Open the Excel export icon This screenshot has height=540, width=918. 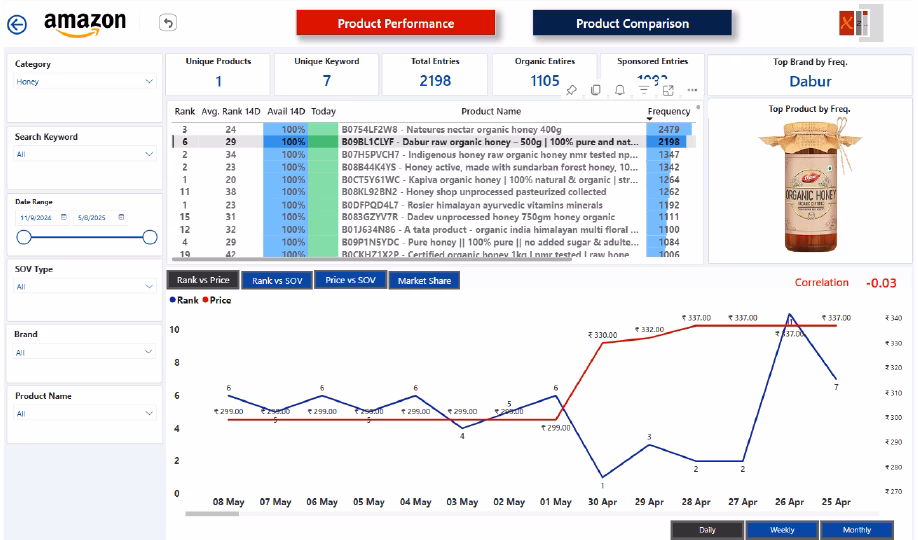(x=847, y=23)
